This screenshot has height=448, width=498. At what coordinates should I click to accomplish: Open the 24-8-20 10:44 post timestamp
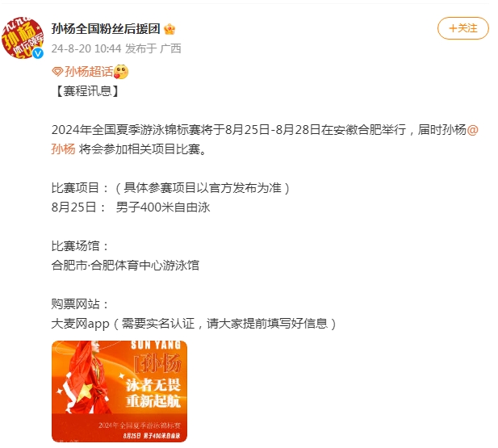[86, 48]
